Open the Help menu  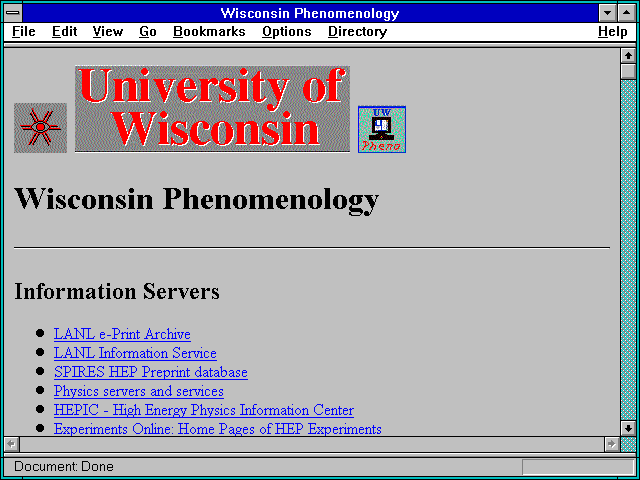click(x=613, y=31)
